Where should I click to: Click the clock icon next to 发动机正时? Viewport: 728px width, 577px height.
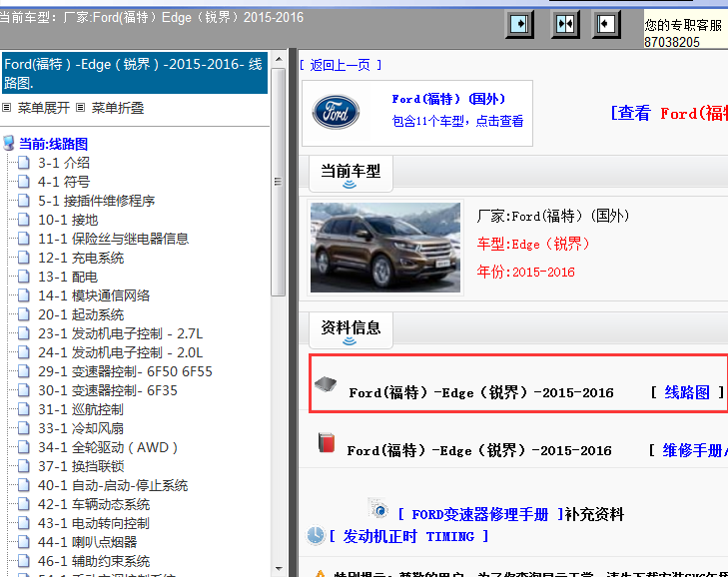[316, 535]
